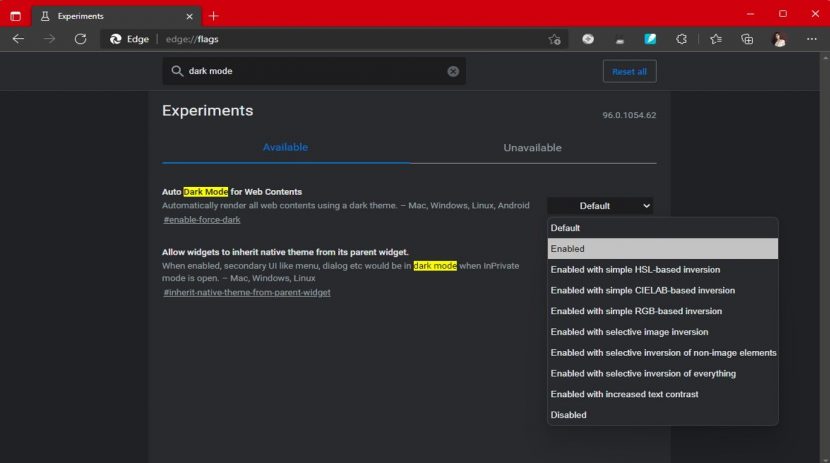Click the Edge logo in address bar
Image resolution: width=830 pixels, height=463 pixels.
coord(115,39)
